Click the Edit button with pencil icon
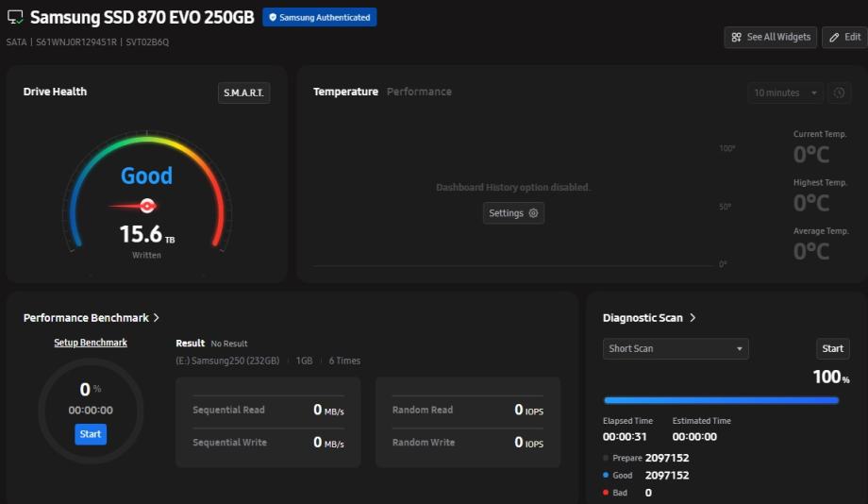Viewport: 868px width, 504px height. tap(844, 37)
